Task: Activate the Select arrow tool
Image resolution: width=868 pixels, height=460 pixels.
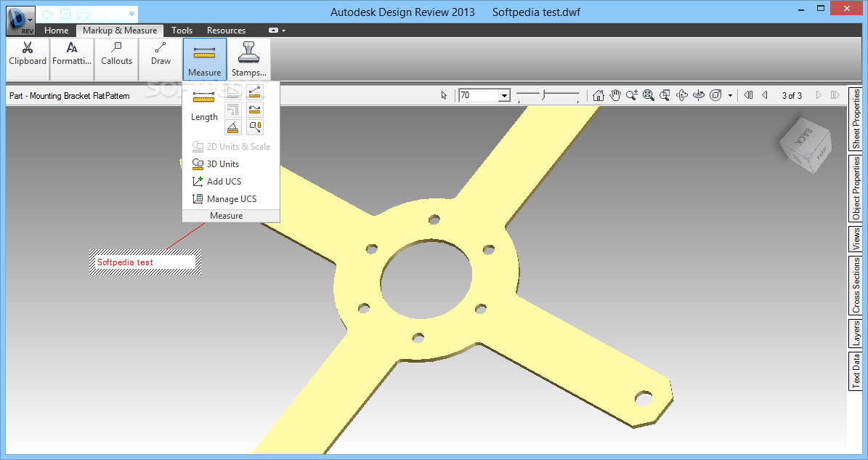Action: coord(444,95)
